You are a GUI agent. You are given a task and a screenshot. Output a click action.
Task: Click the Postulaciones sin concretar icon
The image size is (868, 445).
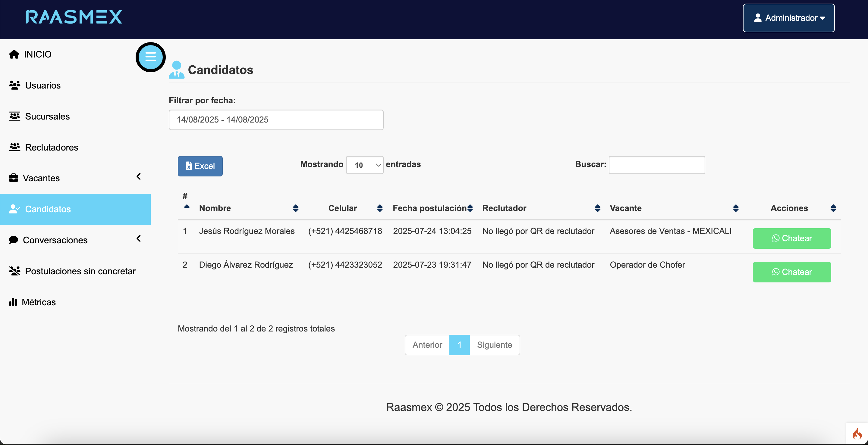[x=14, y=271]
